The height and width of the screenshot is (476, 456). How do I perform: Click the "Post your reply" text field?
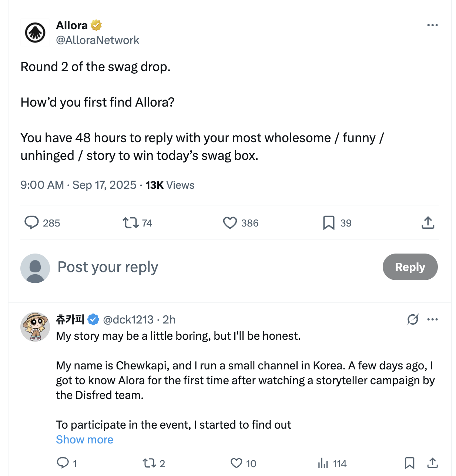click(108, 267)
